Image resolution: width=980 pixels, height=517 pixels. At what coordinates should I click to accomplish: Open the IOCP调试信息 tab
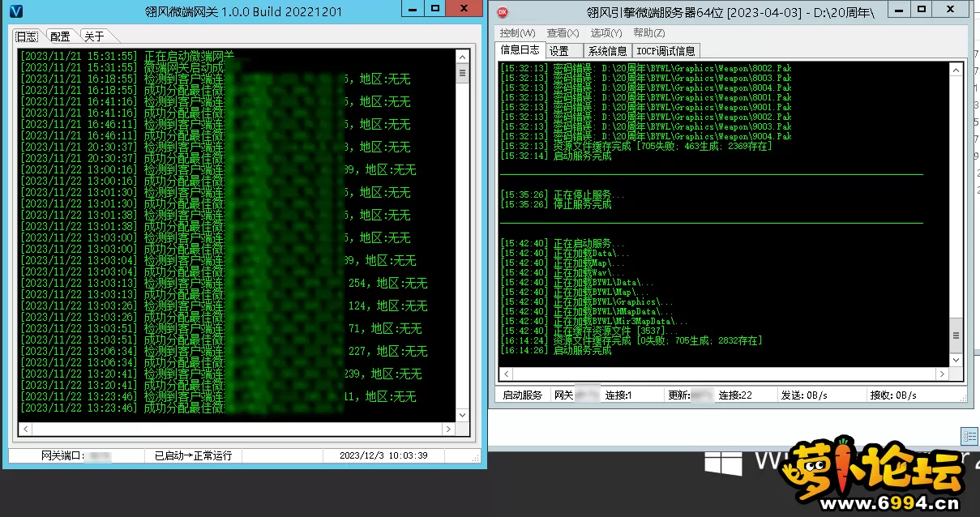(665, 51)
